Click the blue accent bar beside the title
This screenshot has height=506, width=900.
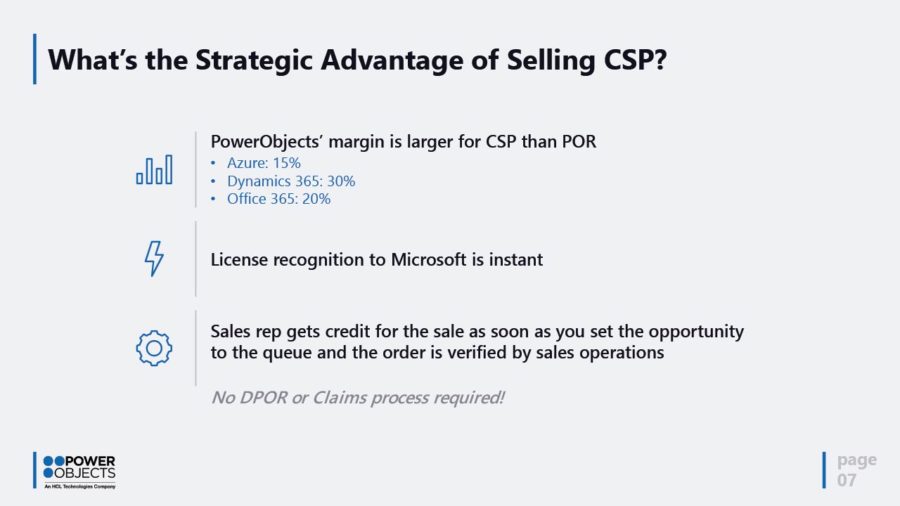(x=35, y=59)
